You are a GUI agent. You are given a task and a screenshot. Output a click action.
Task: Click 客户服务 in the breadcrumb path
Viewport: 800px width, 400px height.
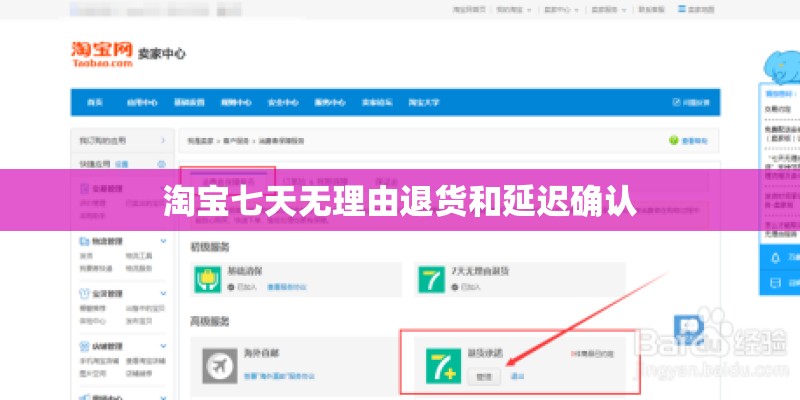point(236,141)
